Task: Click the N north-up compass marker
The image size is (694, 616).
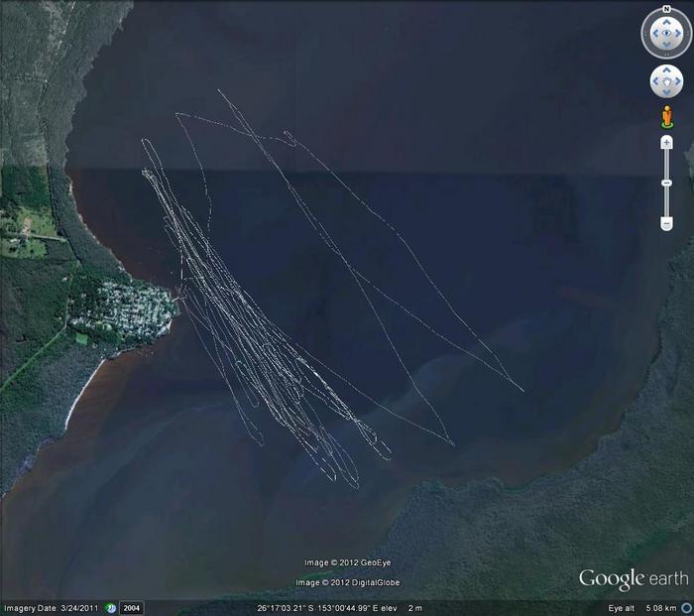Action: pos(666,9)
